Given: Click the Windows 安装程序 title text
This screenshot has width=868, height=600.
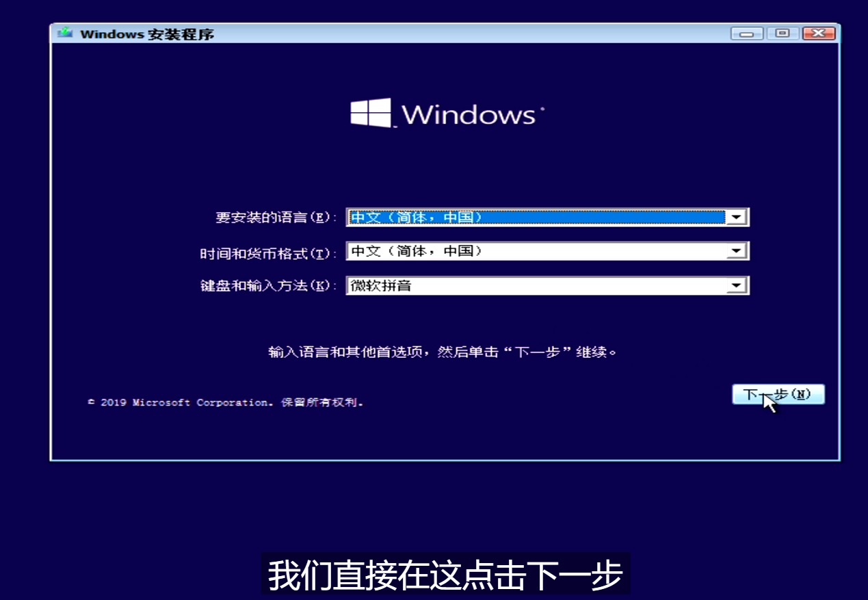Looking at the screenshot, I should [x=147, y=34].
